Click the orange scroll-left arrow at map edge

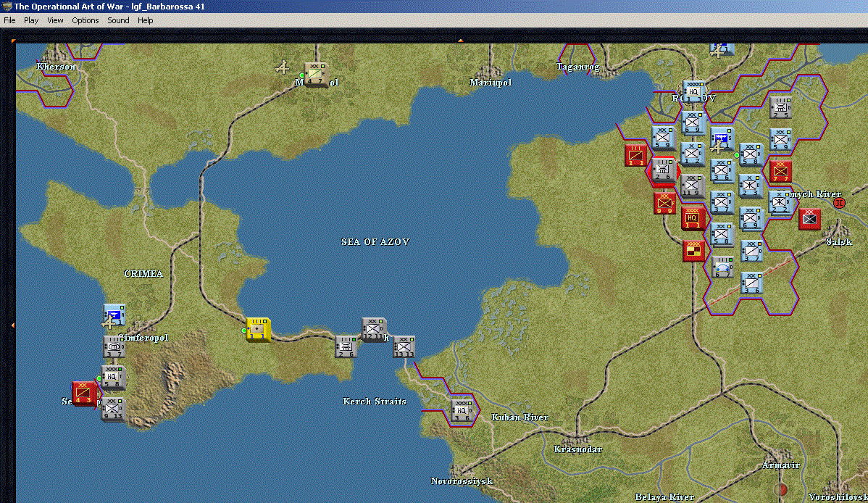pyautogui.click(x=13, y=325)
